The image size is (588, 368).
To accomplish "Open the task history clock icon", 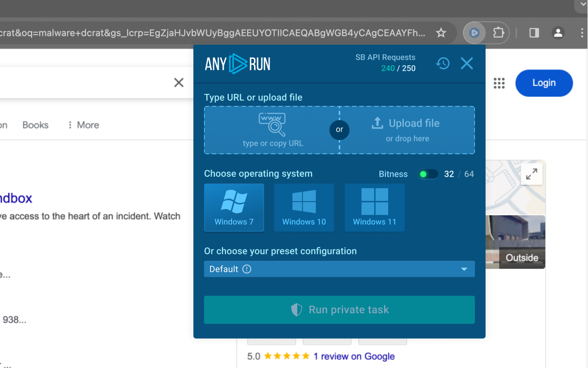I will click(443, 63).
